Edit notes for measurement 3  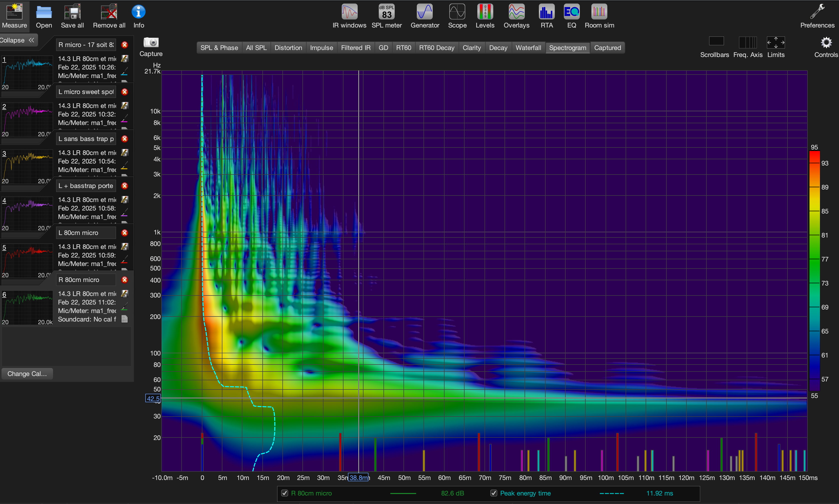click(x=125, y=152)
